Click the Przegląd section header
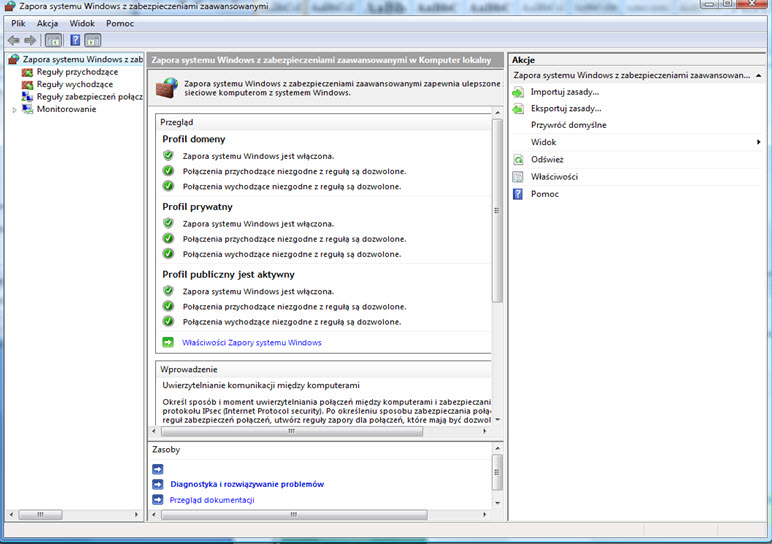The height and width of the screenshot is (544, 772). click(x=176, y=122)
